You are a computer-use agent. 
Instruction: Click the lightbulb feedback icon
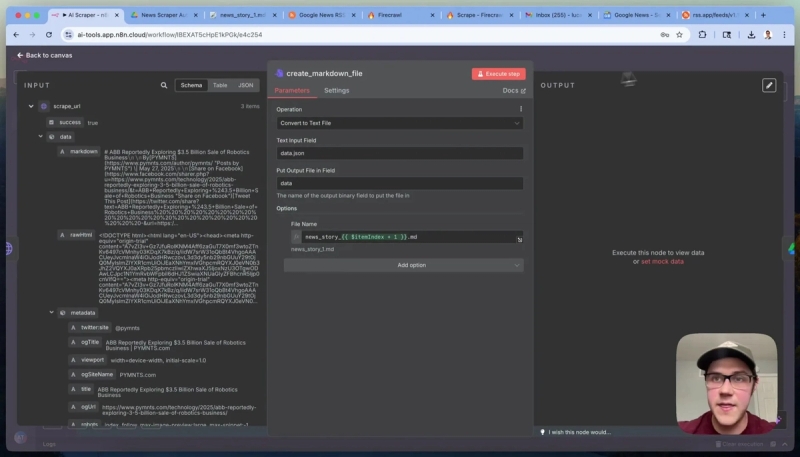tap(542, 432)
